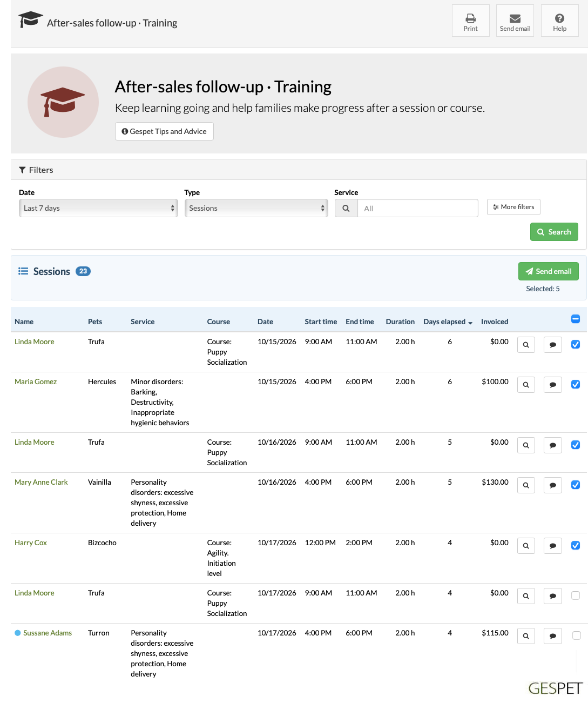588x703 pixels.
Task: View details of Mary Anne Clark session
Action: coord(526,485)
